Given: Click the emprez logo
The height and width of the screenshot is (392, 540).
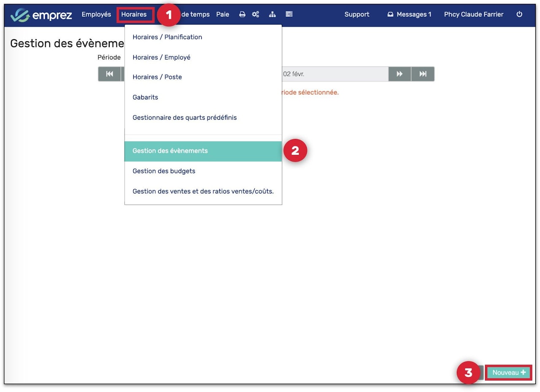Looking at the screenshot, I should (41, 15).
